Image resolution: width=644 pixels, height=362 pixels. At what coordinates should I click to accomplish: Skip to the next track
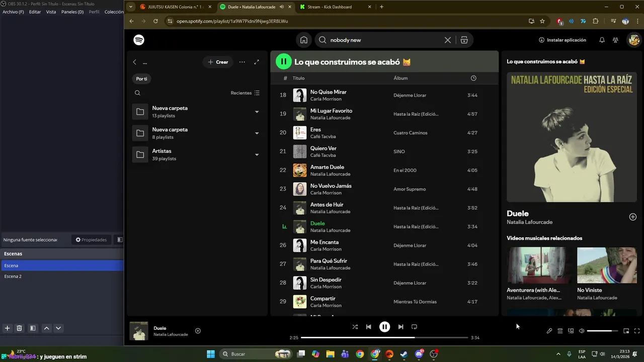point(400,327)
